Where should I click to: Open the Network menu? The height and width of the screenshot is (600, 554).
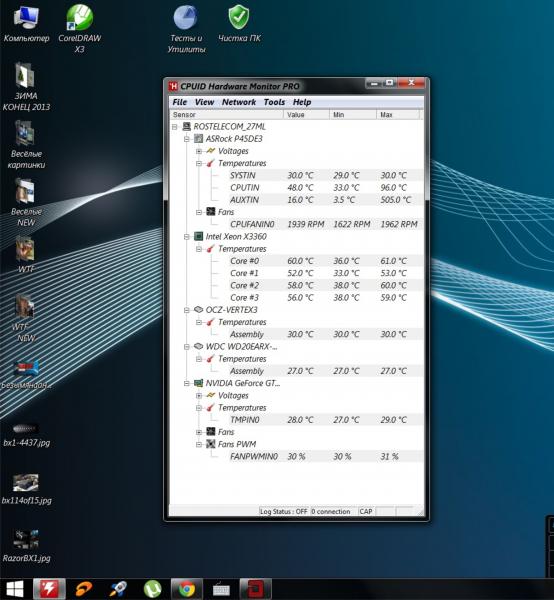[239, 102]
